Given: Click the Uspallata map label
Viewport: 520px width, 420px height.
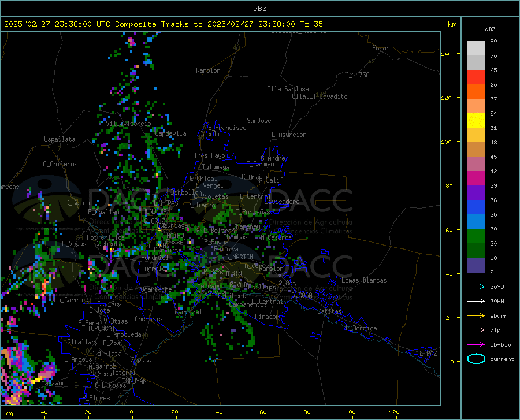Looking at the screenshot, I should coord(60,139).
